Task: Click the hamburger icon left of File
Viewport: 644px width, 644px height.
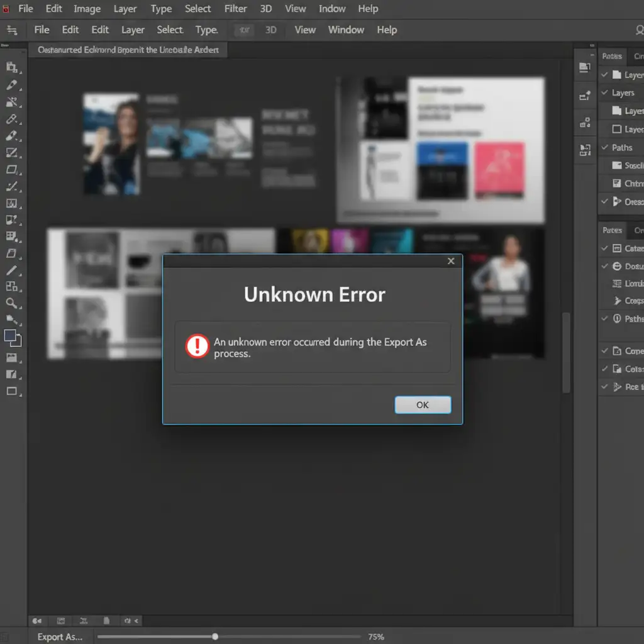Action: point(12,30)
